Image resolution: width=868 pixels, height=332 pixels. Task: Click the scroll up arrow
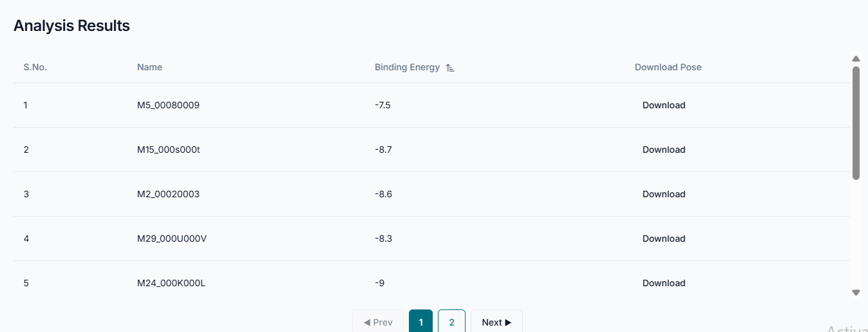[x=856, y=59]
